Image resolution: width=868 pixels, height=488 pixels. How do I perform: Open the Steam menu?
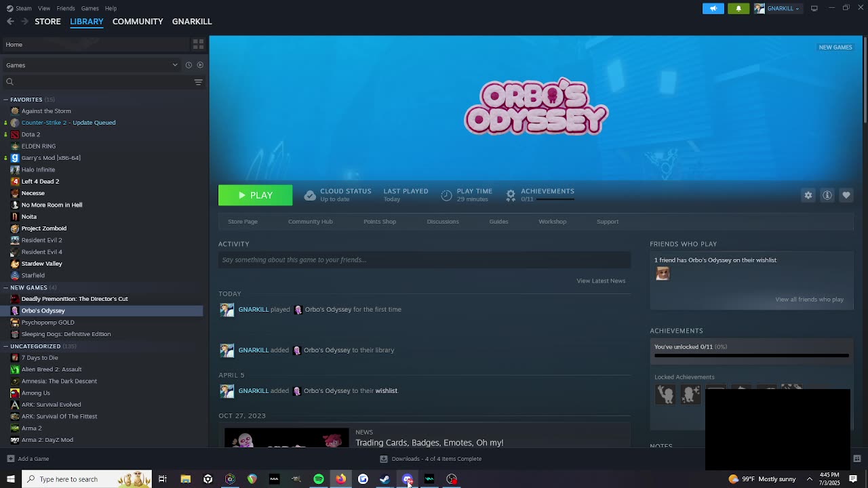[x=19, y=8]
